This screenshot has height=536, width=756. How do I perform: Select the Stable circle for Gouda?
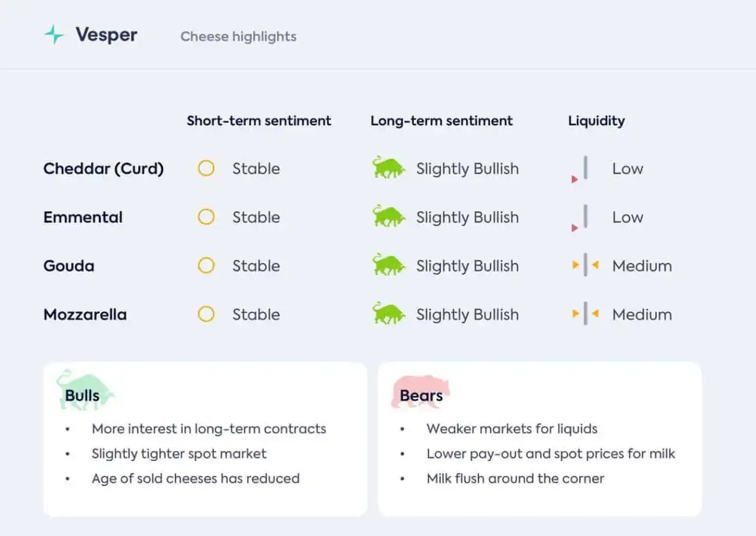point(206,265)
